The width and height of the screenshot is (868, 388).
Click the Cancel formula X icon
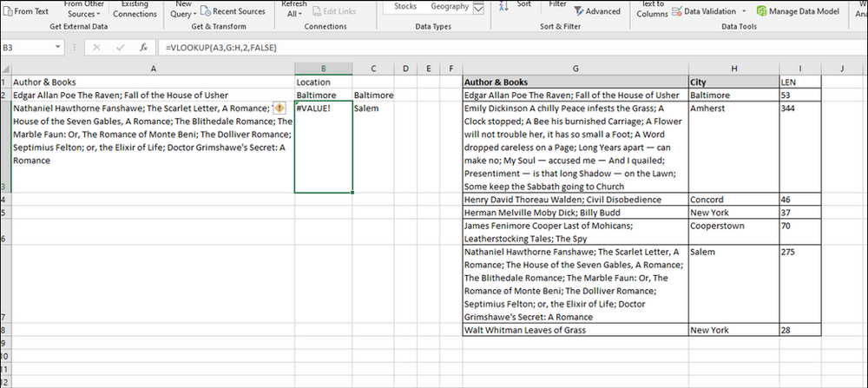(x=97, y=48)
